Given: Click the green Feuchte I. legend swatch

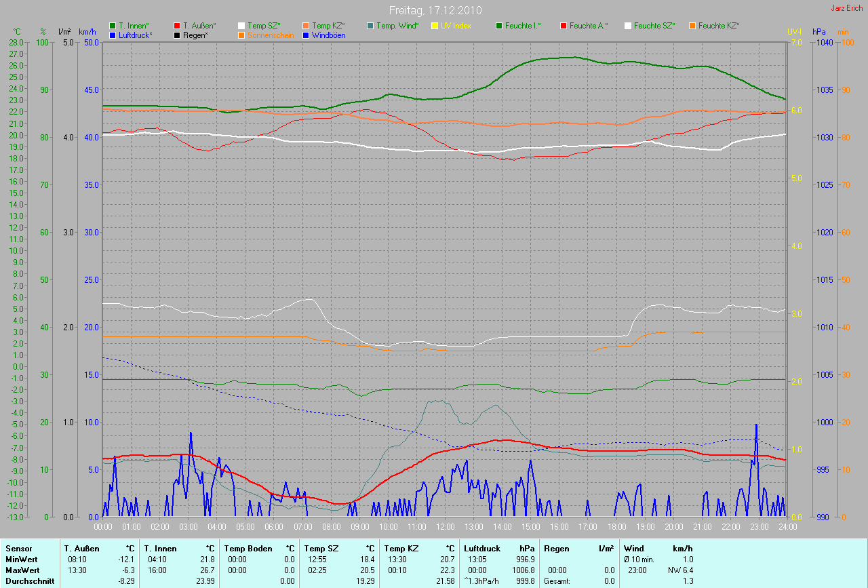Looking at the screenshot, I should (x=498, y=26).
